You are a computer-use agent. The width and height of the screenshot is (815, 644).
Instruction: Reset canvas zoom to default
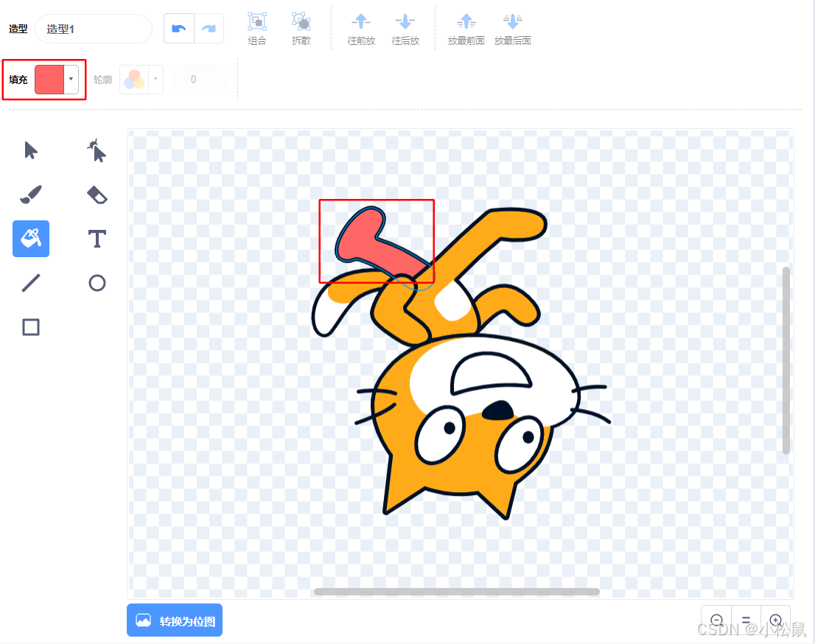point(746,620)
